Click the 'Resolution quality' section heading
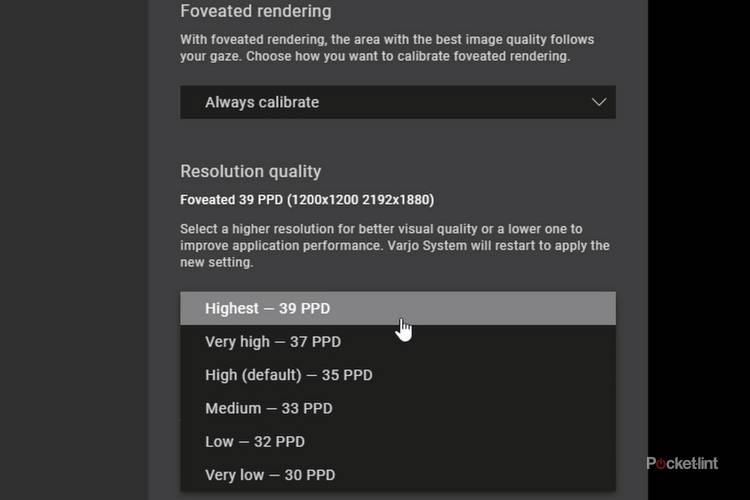The width and height of the screenshot is (750, 500). (x=250, y=171)
